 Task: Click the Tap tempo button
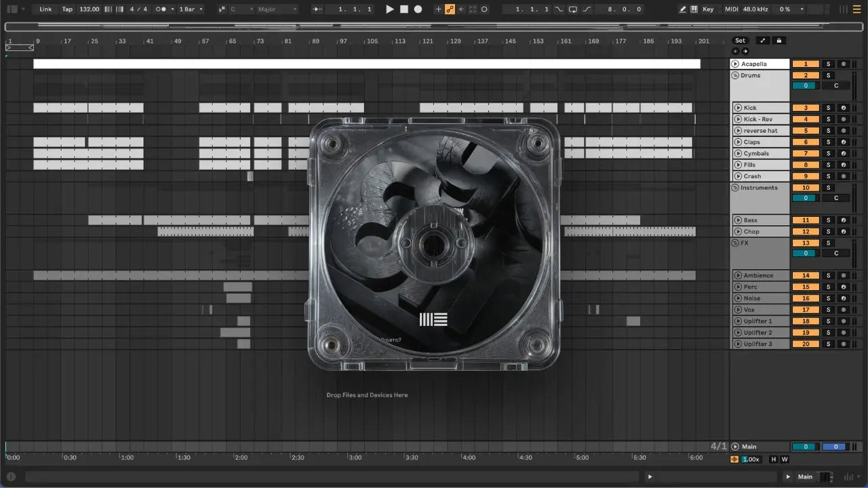click(x=67, y=9)
